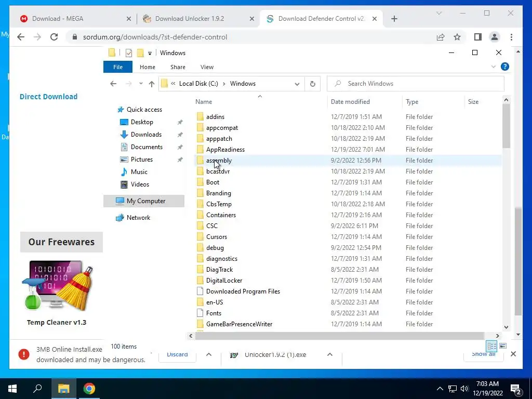The width and height of the screenshot is (532, 399).
Task: Open View ribbon tab
Action: (x=207, y=67)
